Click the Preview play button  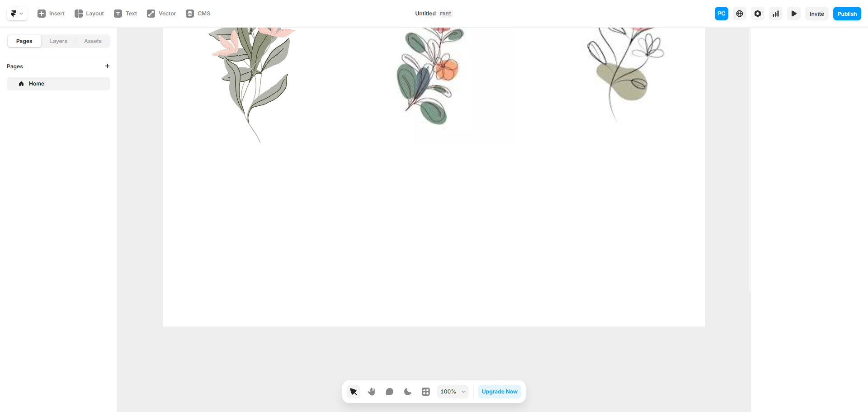point(794,14)
